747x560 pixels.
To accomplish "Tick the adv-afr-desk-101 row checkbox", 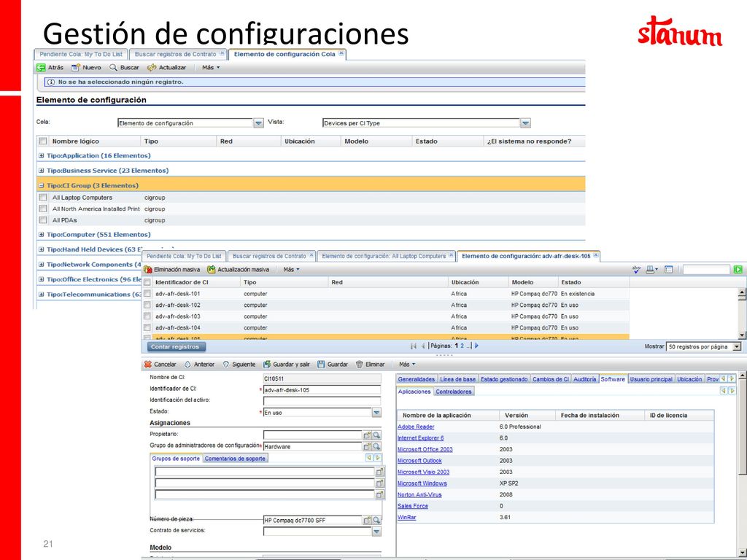I will coord(147,294).
